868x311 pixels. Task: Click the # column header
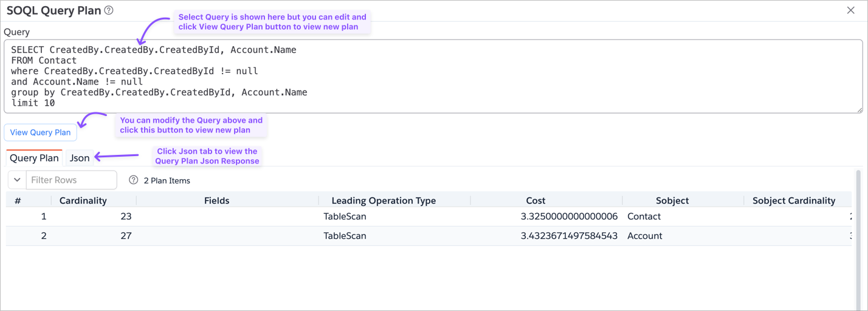click(x=18, y=200)
